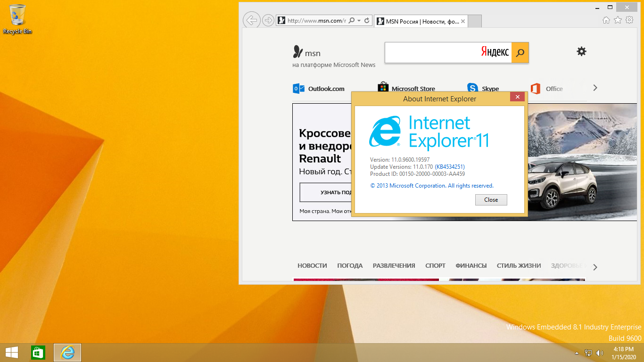Click the Close button in About dialog

tap(491, 200)
